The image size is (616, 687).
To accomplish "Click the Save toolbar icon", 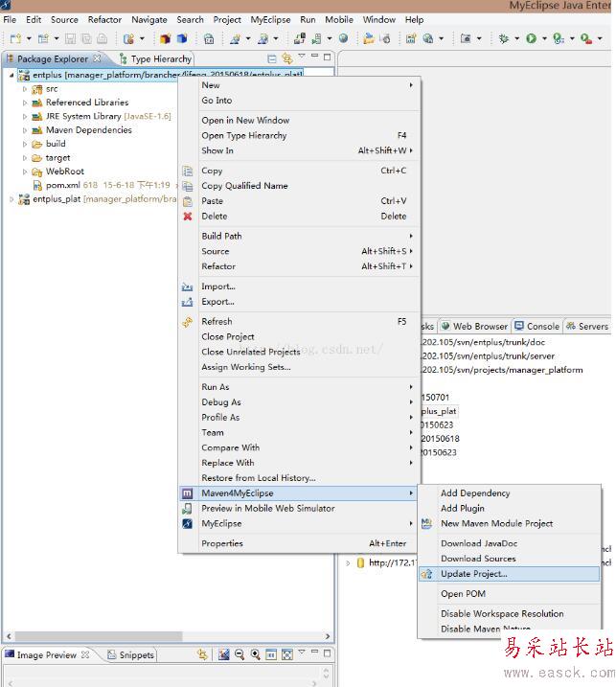I will coord(70,38).
